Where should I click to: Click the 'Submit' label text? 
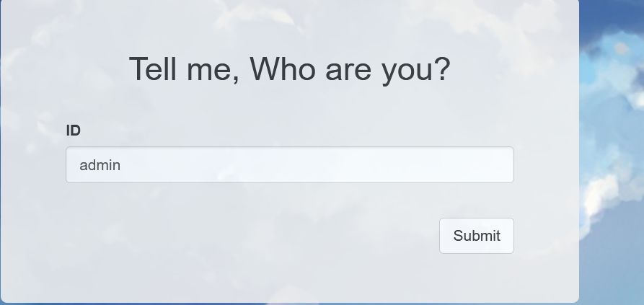click(477, 236)
